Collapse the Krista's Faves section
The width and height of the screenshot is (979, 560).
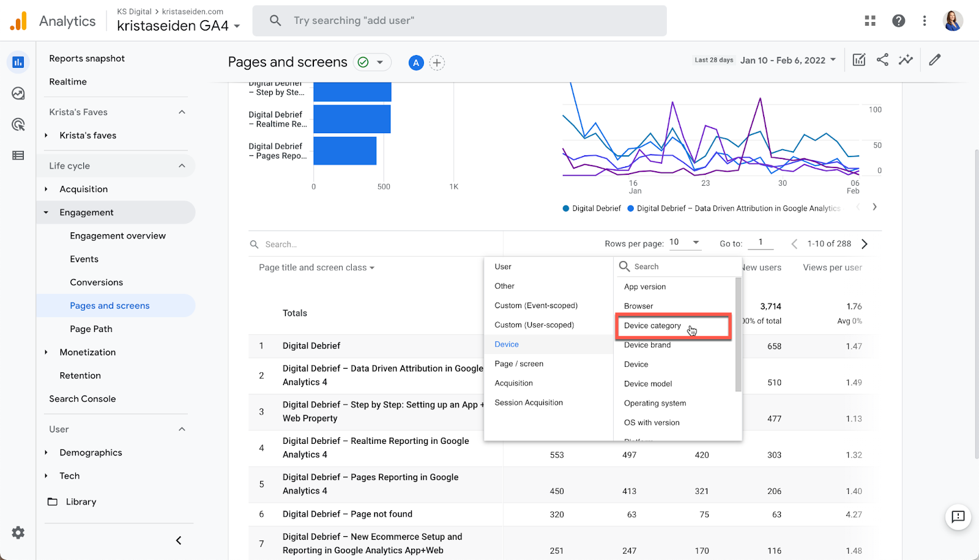point(182,112)
